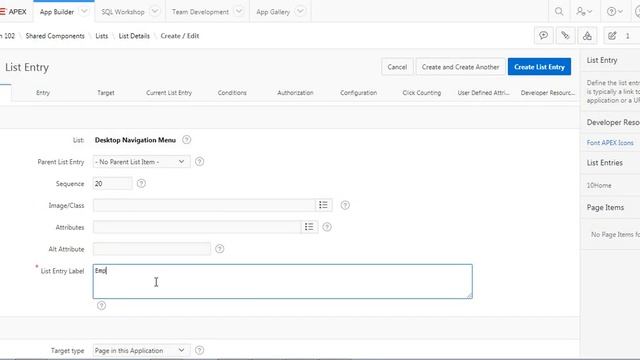Switch to the User Defined Attributes tab
640x360 pixels.
(484, 93)
